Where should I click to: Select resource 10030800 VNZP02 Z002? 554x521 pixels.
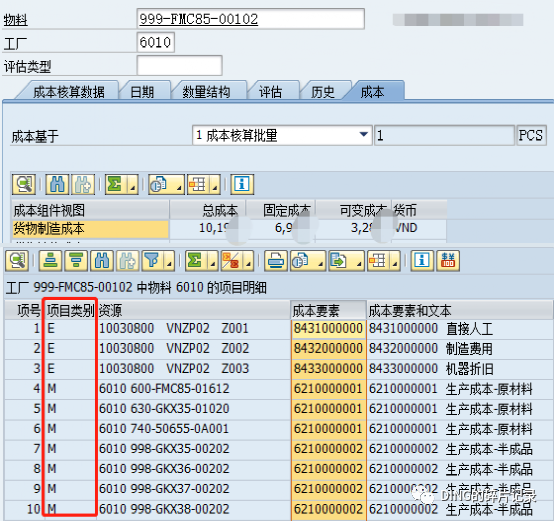193,349
